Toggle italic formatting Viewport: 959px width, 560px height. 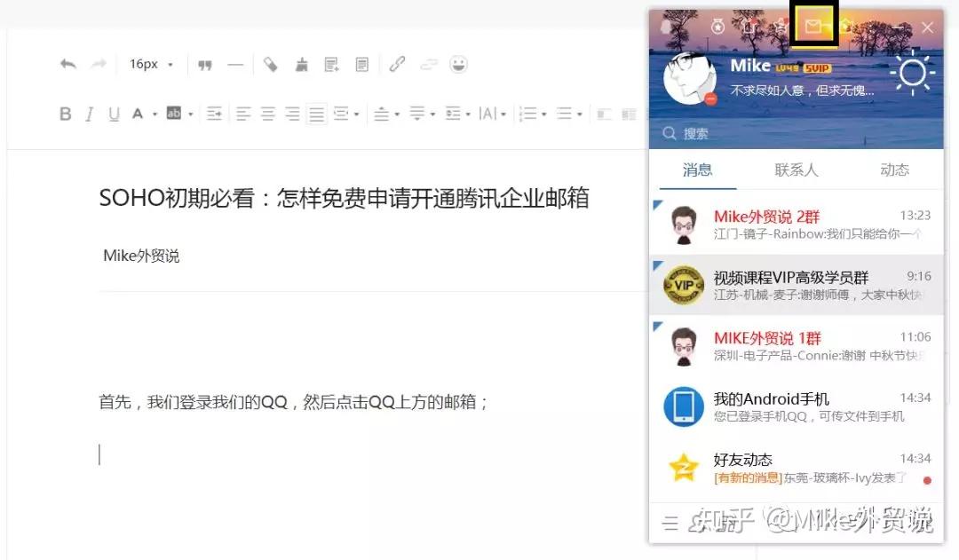point(90,114)
